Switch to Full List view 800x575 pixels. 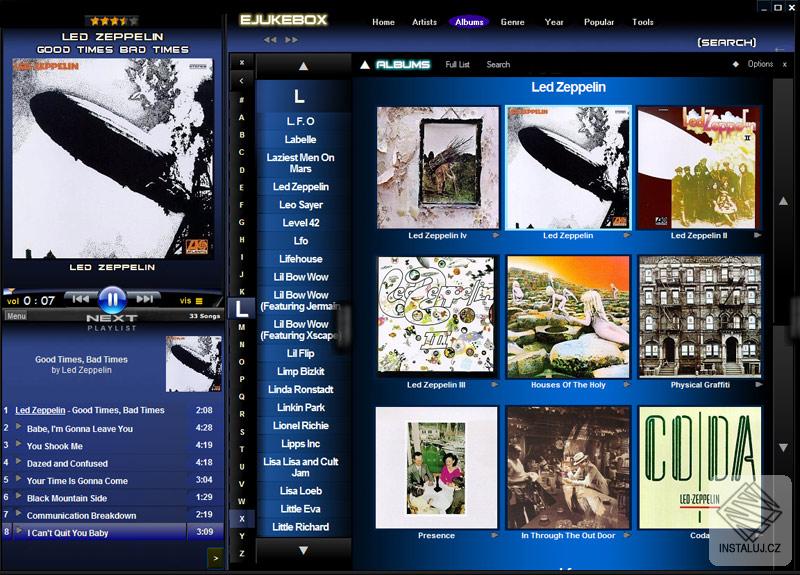[x=457, y=64]
